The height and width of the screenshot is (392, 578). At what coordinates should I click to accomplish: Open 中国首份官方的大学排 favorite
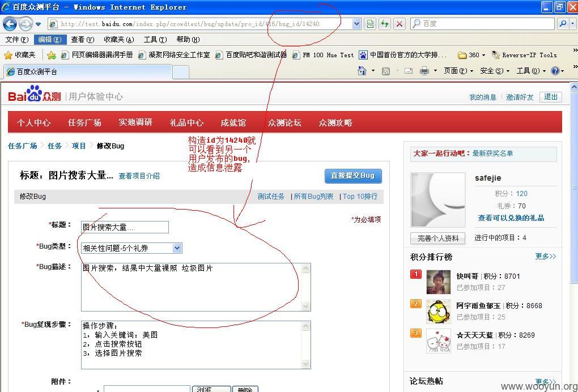click(402, 55)
